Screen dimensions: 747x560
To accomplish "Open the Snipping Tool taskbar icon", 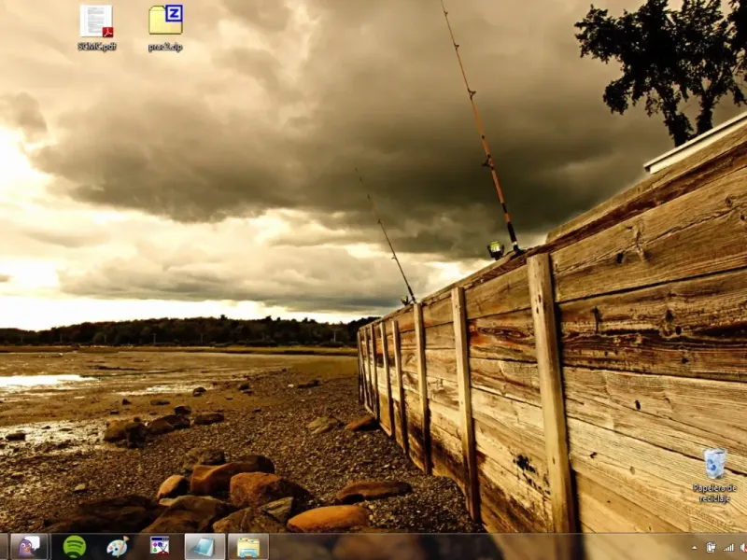I will point(160,546).
